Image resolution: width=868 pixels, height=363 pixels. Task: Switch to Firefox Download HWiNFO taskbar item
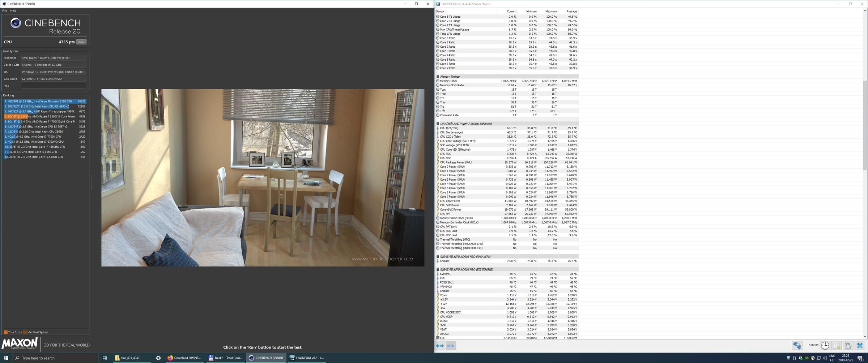click(184, 358)
